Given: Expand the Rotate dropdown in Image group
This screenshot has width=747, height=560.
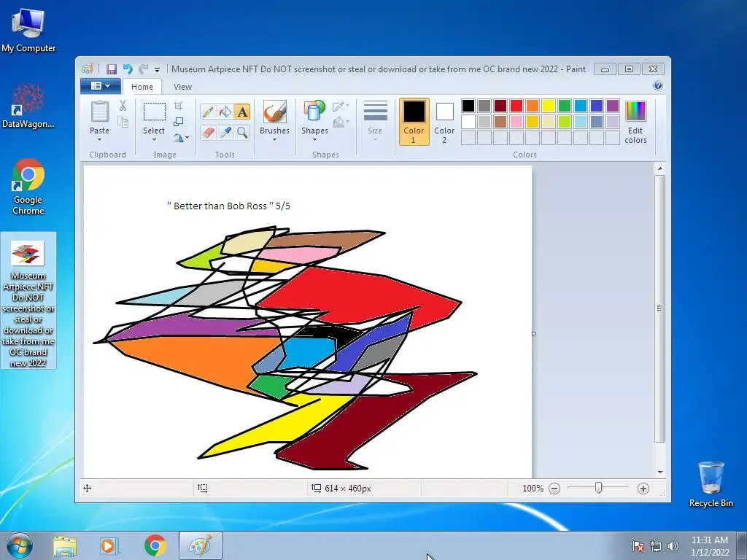Looking at the screenshot, I should click(x=181, y=138).
